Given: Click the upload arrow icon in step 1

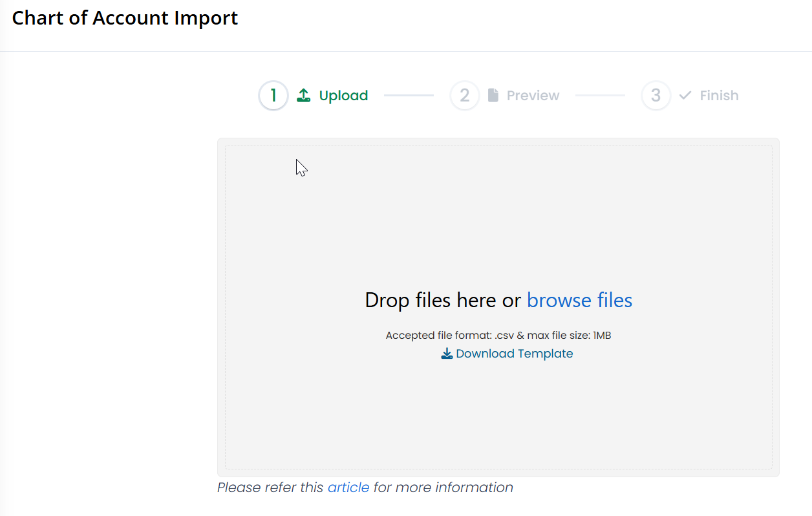Looking at the screenshot, I should click(304, 96).
